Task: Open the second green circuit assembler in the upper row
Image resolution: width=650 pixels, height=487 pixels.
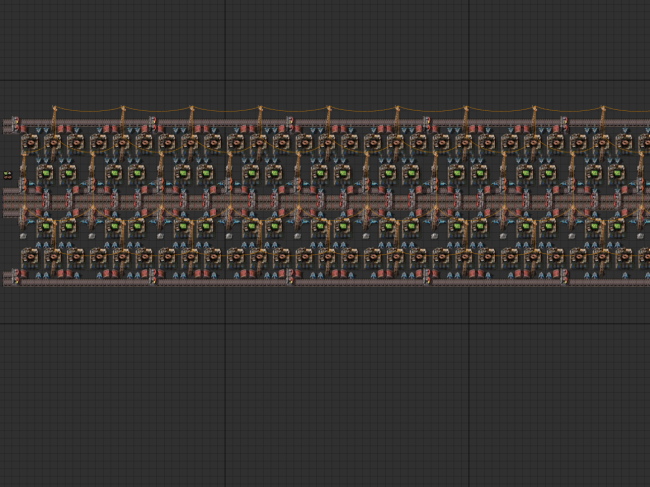Action: point(69,174)
